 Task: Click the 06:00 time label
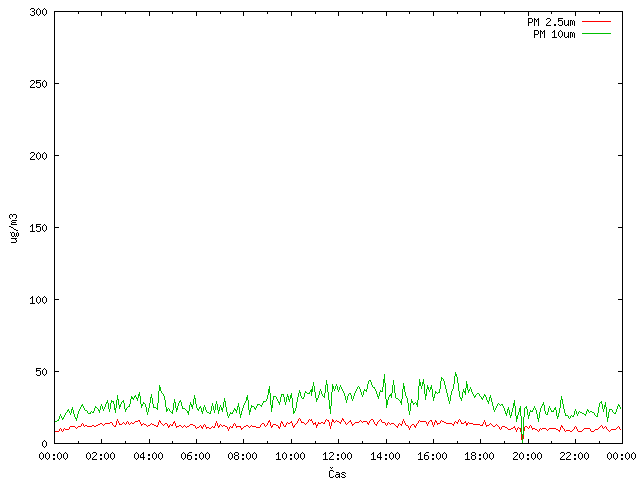(196, 456)
